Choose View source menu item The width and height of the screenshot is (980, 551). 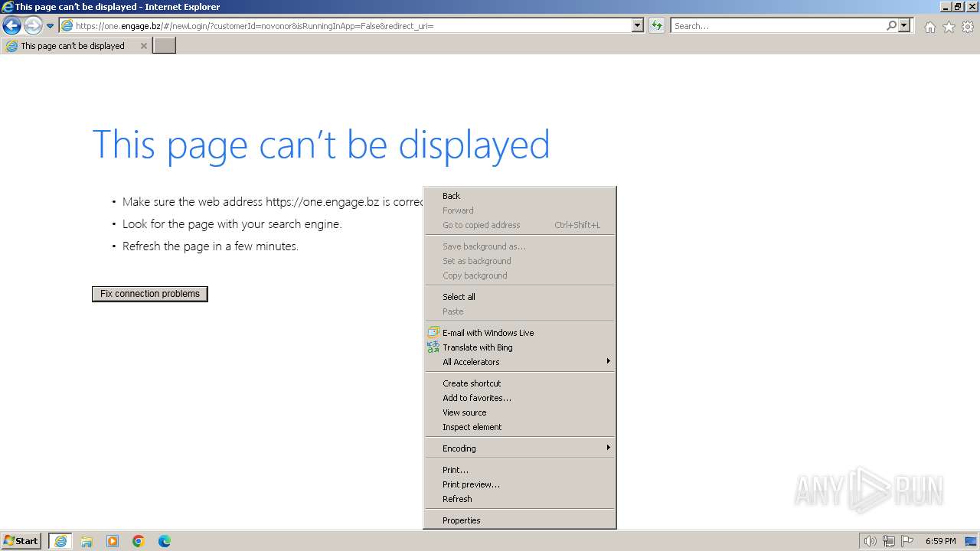[520, 412]
